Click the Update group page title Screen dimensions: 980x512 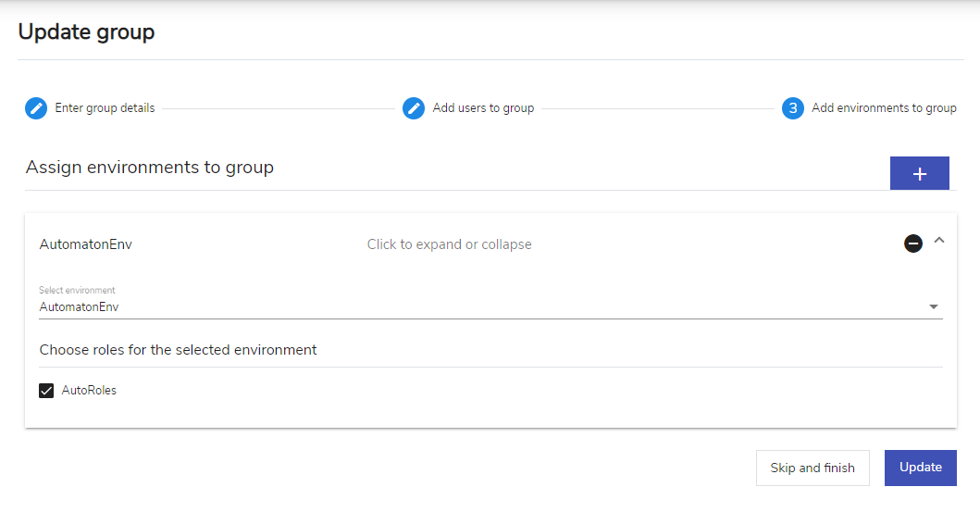click(86, 31)
